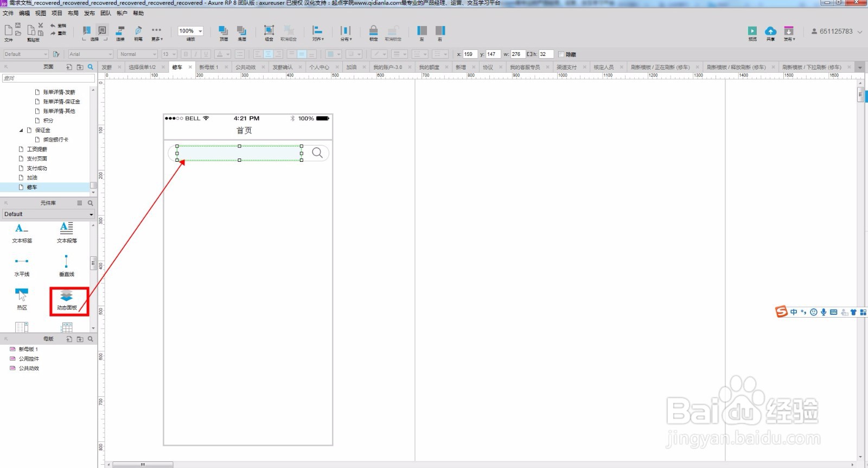Open the 帮助 menu
Image resolution: width=868 pixels, height=468 pixels.
coord(138,13)
